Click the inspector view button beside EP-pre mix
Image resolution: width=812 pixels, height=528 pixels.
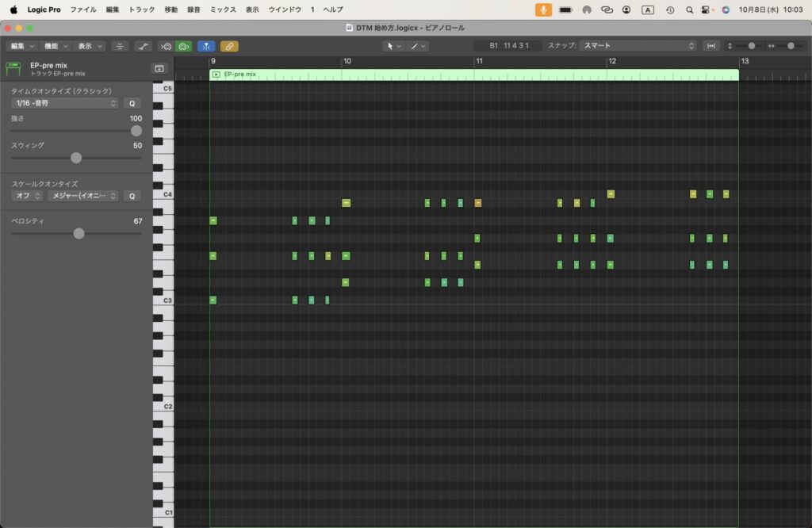(x=159, y=69)
